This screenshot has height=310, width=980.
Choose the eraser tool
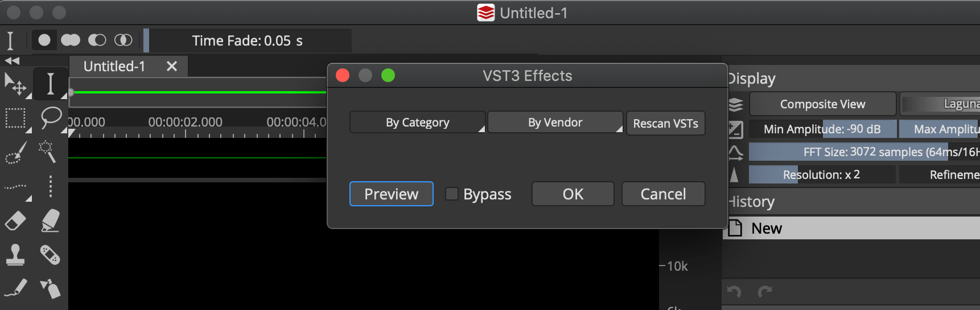coord(15,221)
